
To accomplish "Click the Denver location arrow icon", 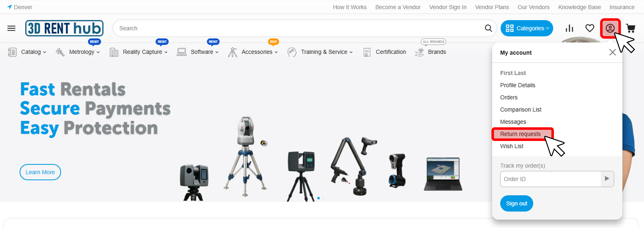I will pyautogui.click(x=9, y=7).
